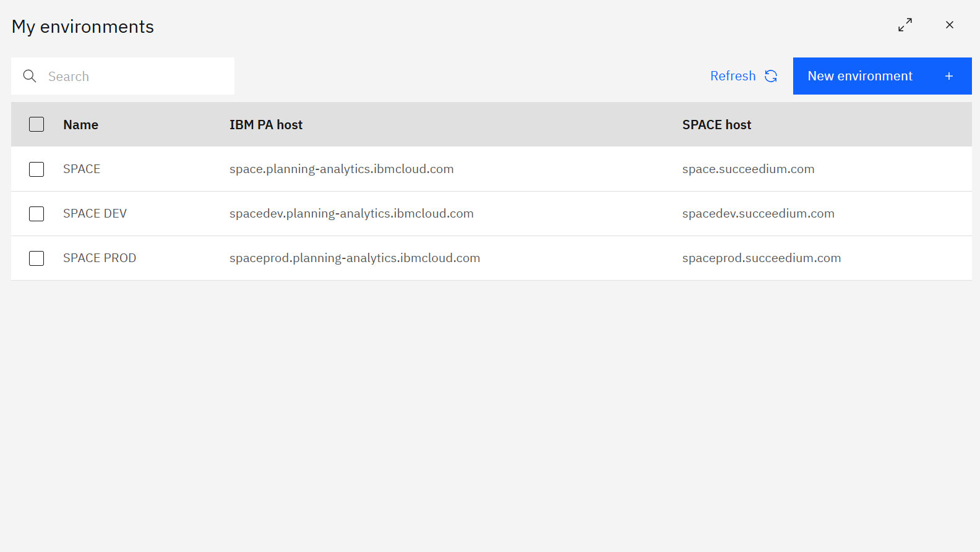Click the Refresh link text
The image size is (980, 552).
point(733,76)
